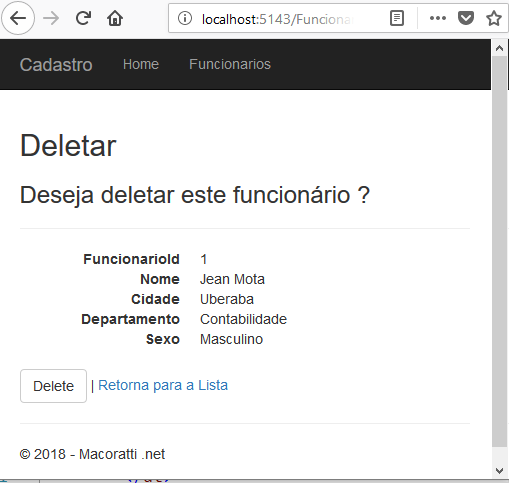This screenshot has width=509, height=483.
Task: Click the scrollbar up arrow
Action: click(x=499, y=48)
